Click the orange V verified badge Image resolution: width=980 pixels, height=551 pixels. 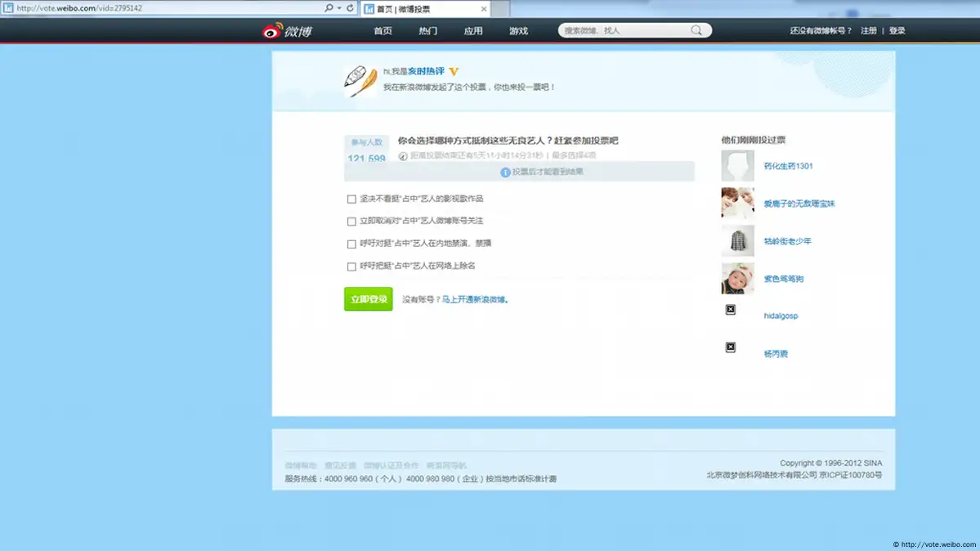coord(454,72)
